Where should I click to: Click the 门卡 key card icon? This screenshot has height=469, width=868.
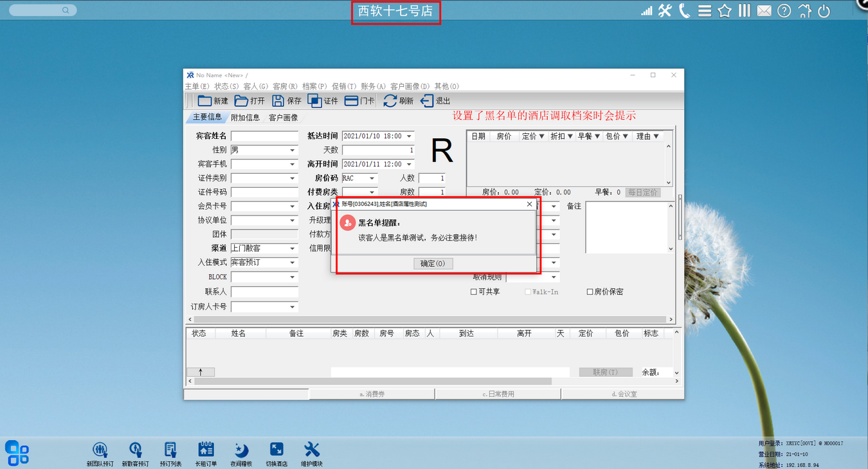[x=351, y=100]
